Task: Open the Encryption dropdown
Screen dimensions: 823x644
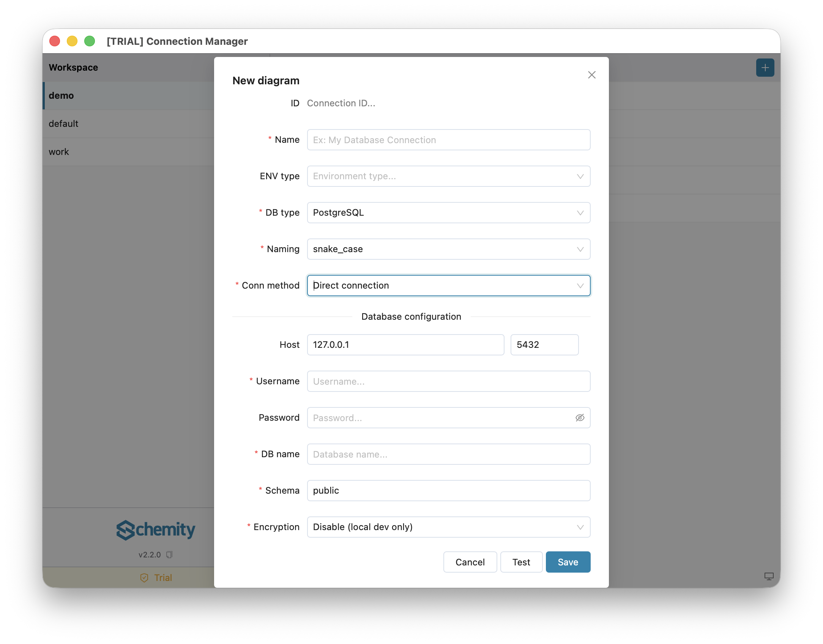Action: pos(448,527)
